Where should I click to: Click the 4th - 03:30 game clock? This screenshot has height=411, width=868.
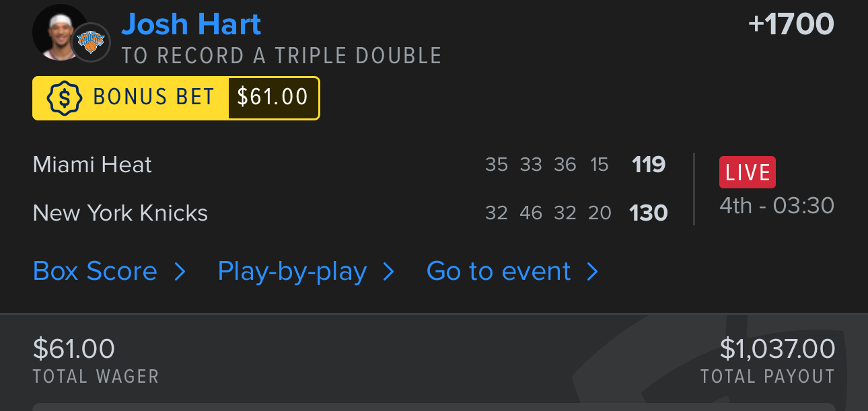pos(776,205)
